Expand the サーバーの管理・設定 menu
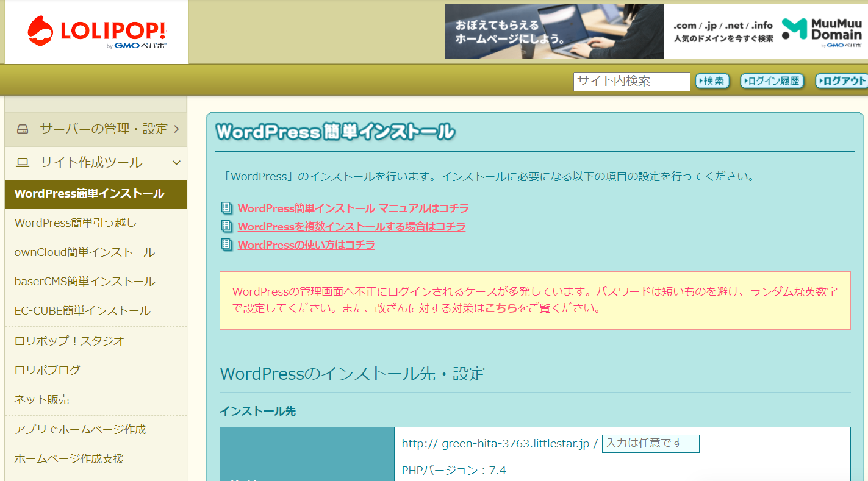The height and width of the screenshot is (481, 868). (96, 129)
